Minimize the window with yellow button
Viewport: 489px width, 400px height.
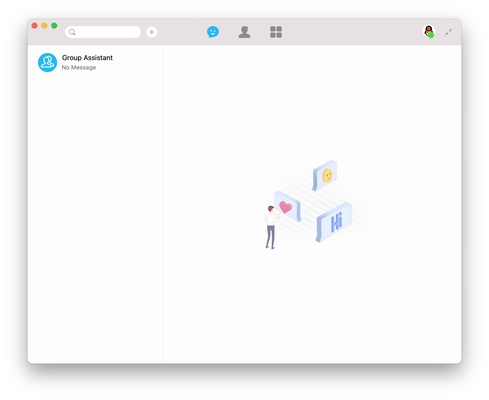coord(44,26)
